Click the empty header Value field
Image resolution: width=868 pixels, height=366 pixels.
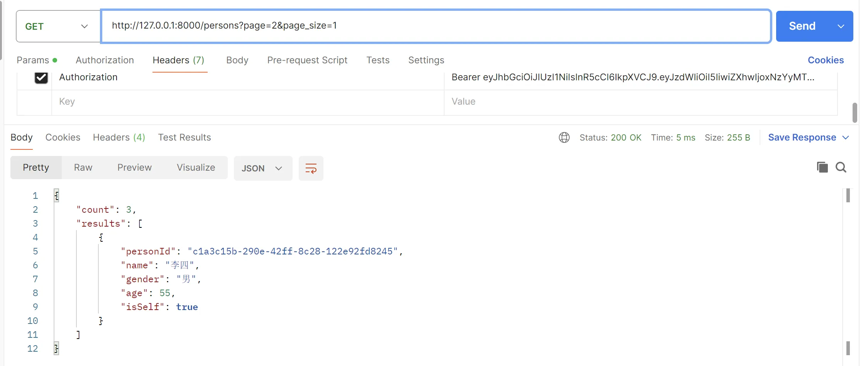(641, 102)
